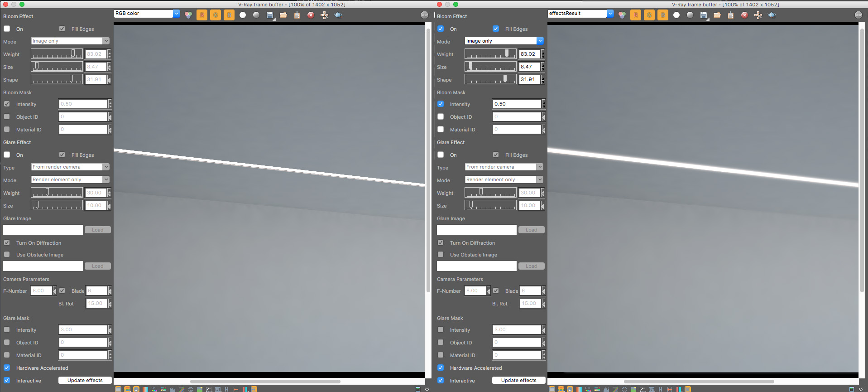Open Glare Type 'From render camera' dropdown, right panel
Image resolution: width=868 pixels, height=392 pixels.
504,167
